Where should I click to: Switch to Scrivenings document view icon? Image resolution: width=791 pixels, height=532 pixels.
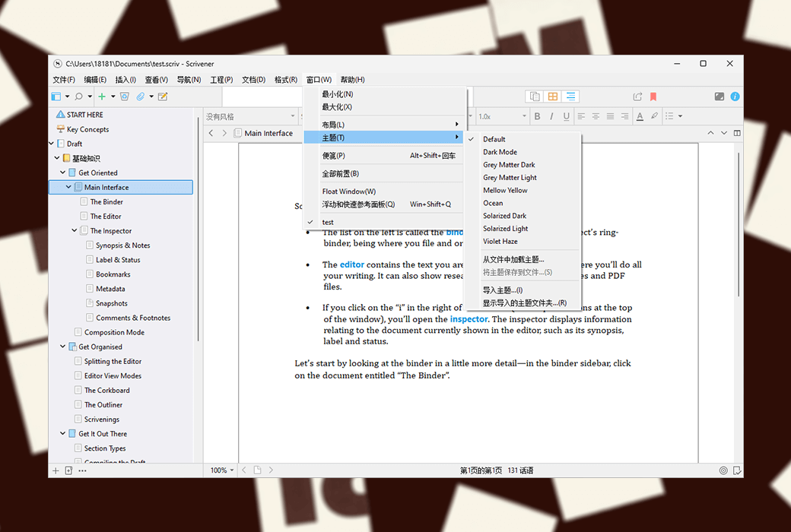point(535,97)
